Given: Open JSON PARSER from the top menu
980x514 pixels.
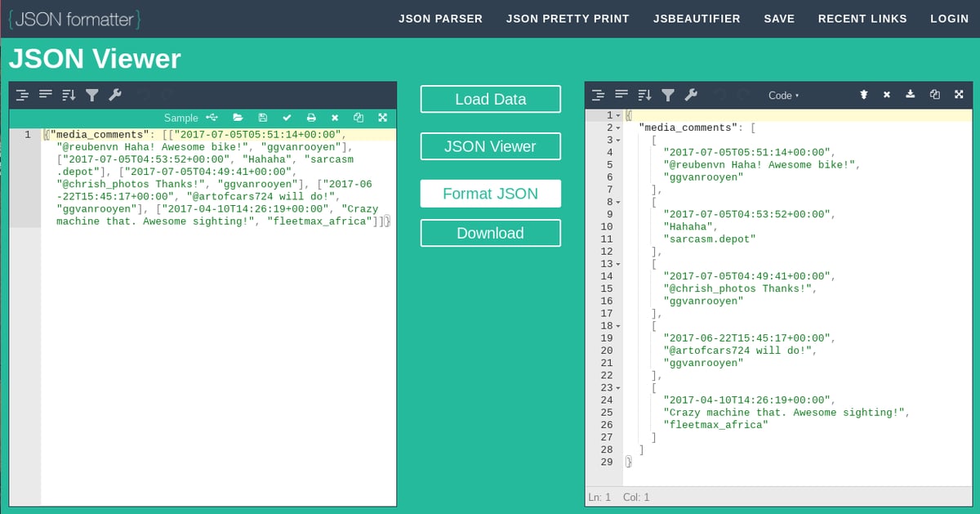Looking at the screenshot, I should (x=440, y=18).
